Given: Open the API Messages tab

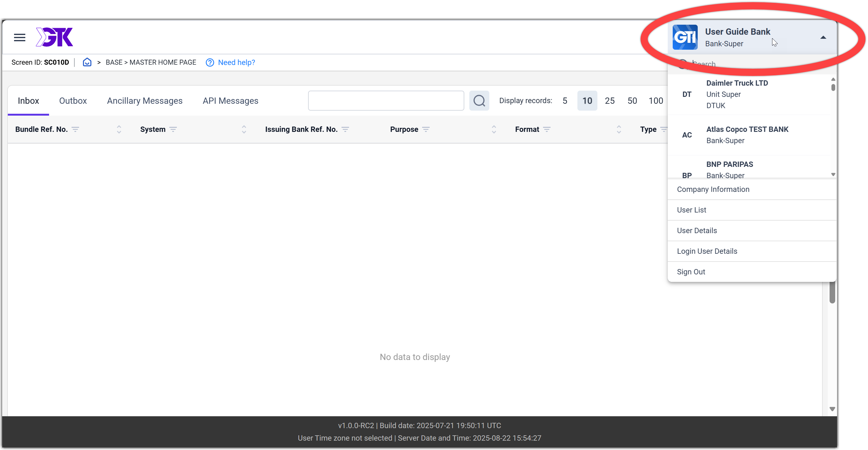Looking at the screenshot, I should 231,101.
